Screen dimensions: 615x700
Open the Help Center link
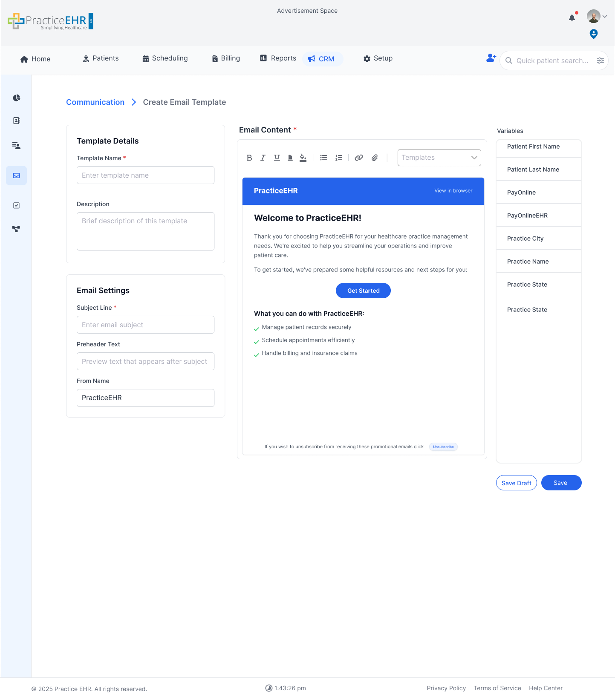pyautogui.click(x=546, y=688)
